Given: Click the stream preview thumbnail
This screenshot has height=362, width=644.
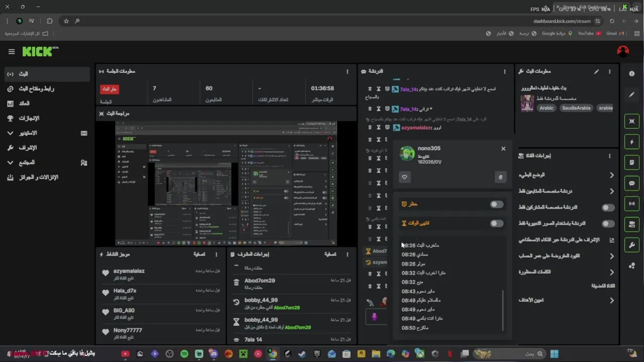Looking at the screenshot, I should (226, 183).
